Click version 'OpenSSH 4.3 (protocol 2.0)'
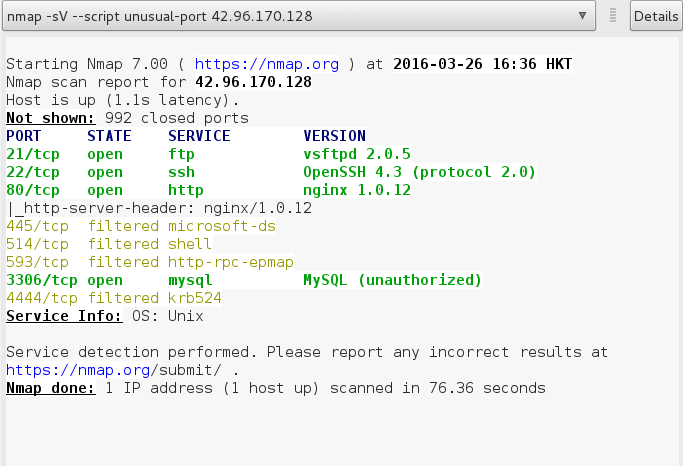The image size is (683, 466). coord(419,172)
